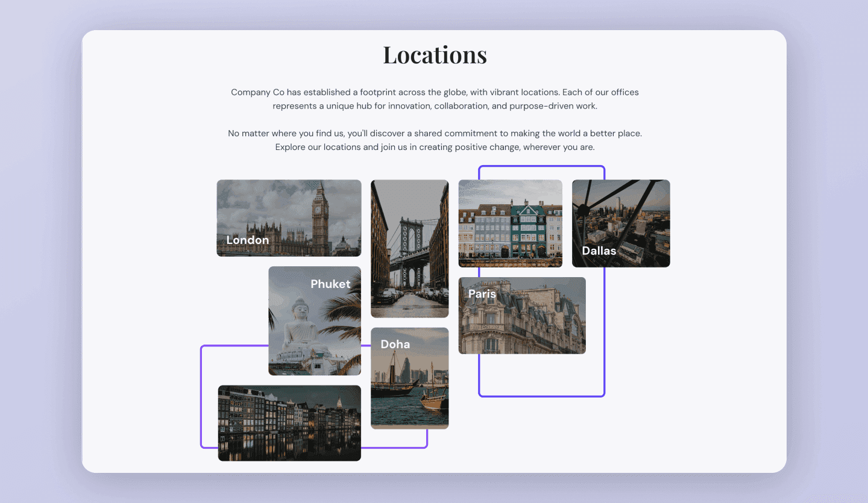Image resolution: width=868 pixels, height=503 pixels.
Task: Click the "Dallas" label text
Action: (599, 251)
